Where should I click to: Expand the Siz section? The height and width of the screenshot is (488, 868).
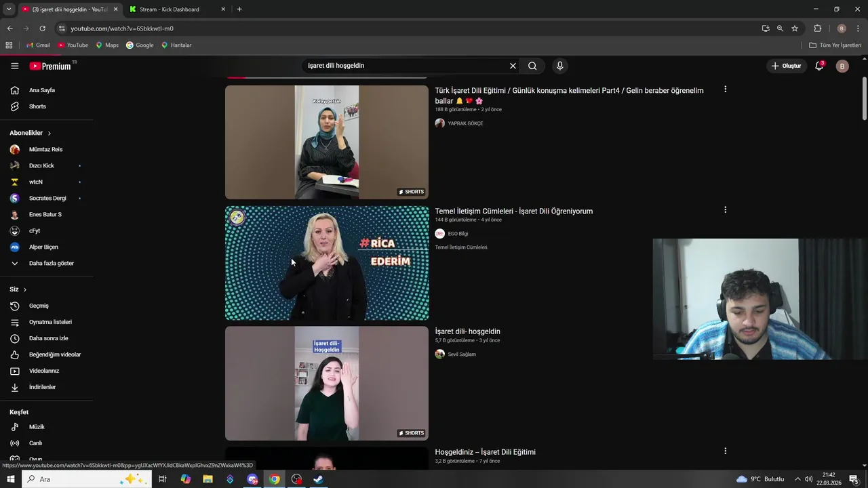(18, 289)
